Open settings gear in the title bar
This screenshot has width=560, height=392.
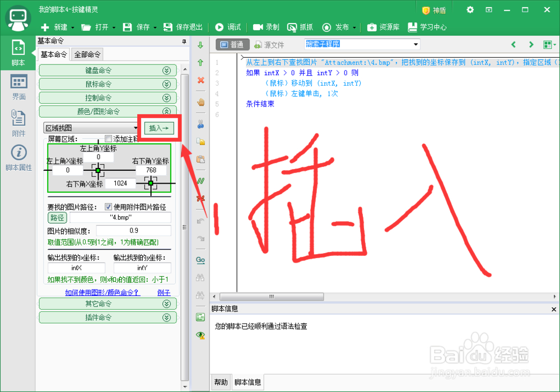point(470,10)
